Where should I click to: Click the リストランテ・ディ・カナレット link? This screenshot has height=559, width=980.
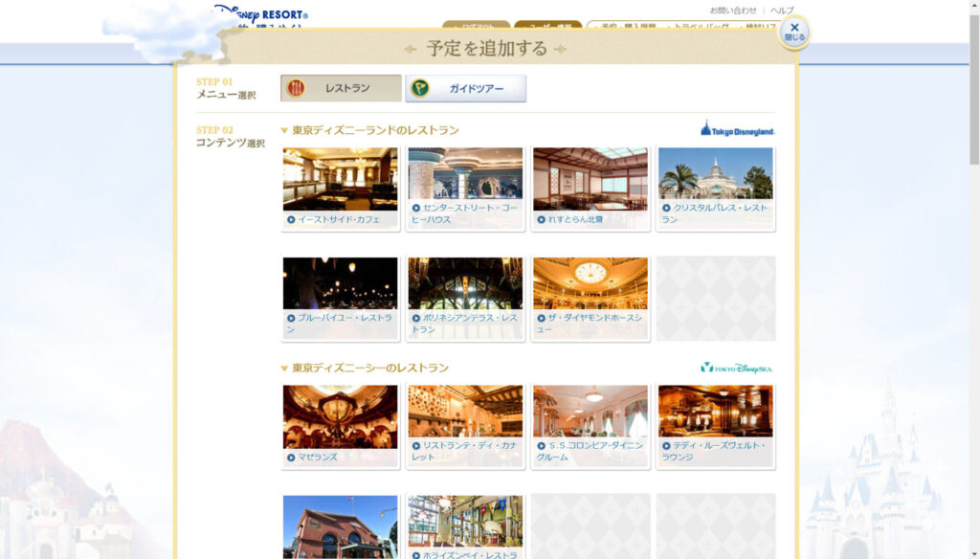(x=465, y=451)
